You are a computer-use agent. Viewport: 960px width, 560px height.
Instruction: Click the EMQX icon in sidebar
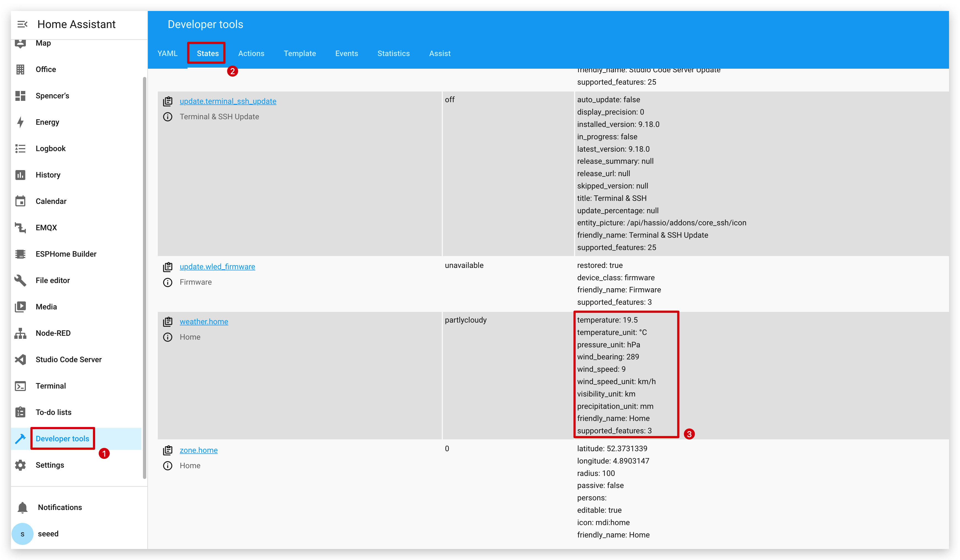point(20,228)
